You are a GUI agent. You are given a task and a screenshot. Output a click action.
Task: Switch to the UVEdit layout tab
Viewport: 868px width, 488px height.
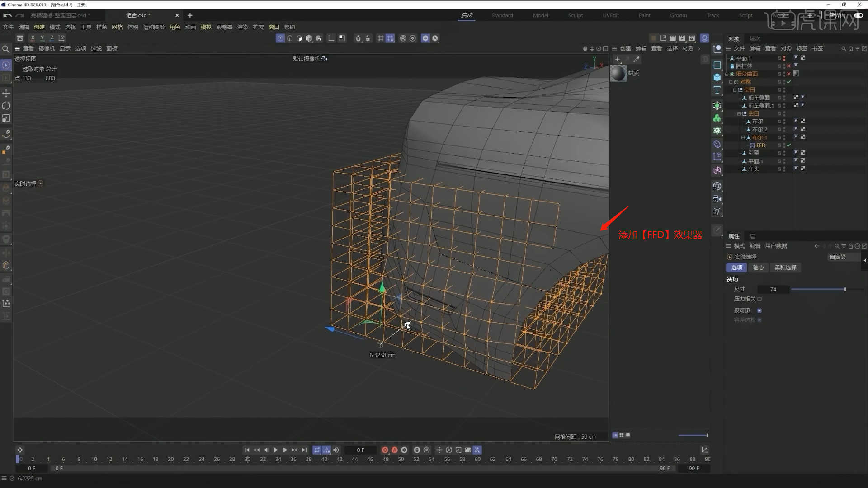611,15
